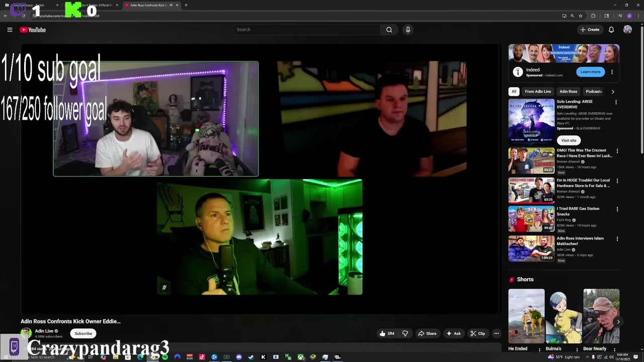The height and width of the screenshot is (362, 644).
Task: Open the Create menu
Action: click(590, 30)
